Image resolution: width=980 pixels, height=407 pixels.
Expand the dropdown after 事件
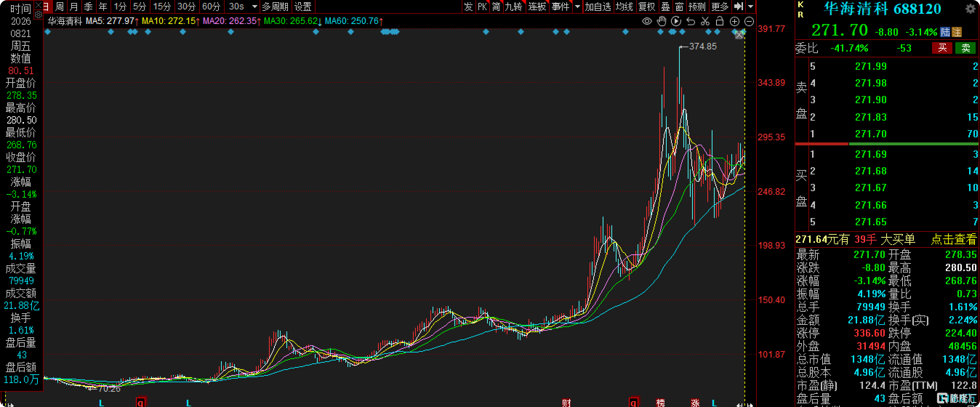[578, 7]
